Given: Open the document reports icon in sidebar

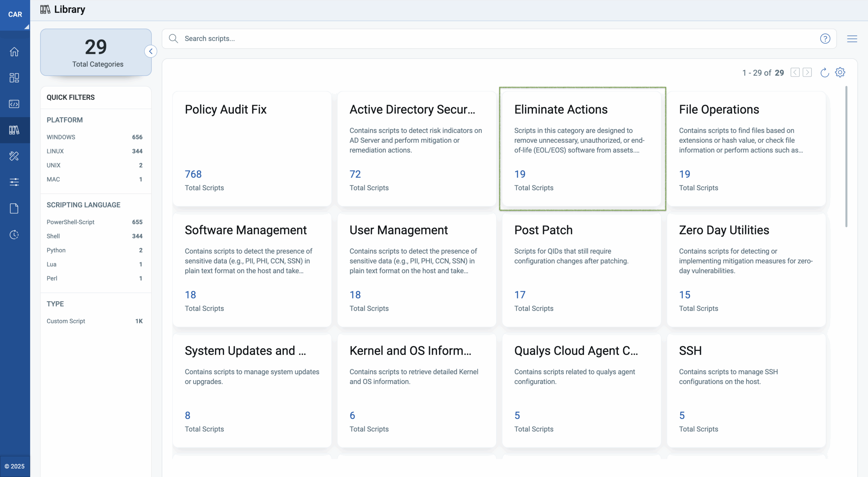Looking at the screenshot, I should point(14,208).
